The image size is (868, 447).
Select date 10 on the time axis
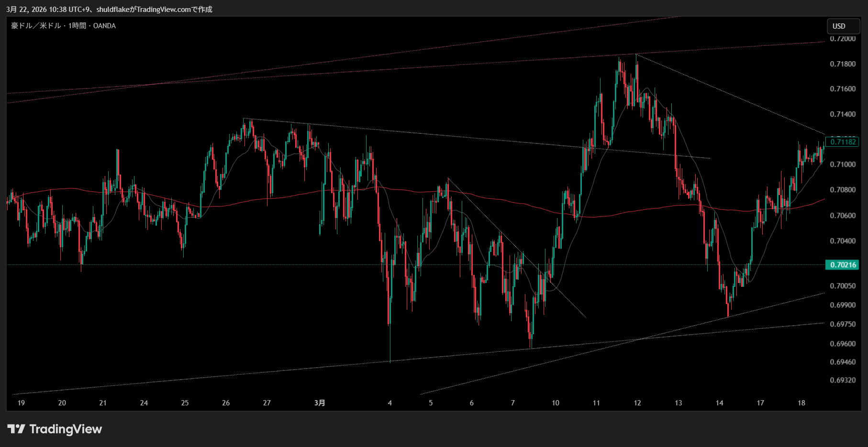coord(555,403)
